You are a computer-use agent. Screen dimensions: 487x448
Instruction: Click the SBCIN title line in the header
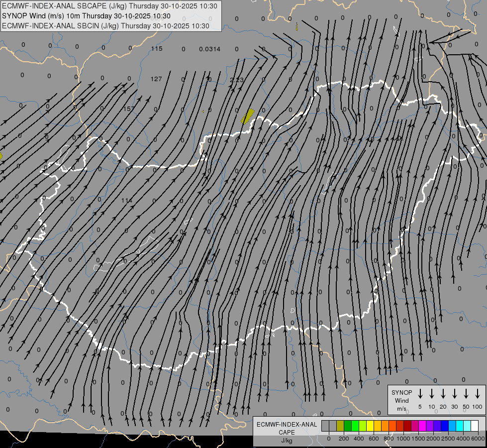tap(105, 25)
